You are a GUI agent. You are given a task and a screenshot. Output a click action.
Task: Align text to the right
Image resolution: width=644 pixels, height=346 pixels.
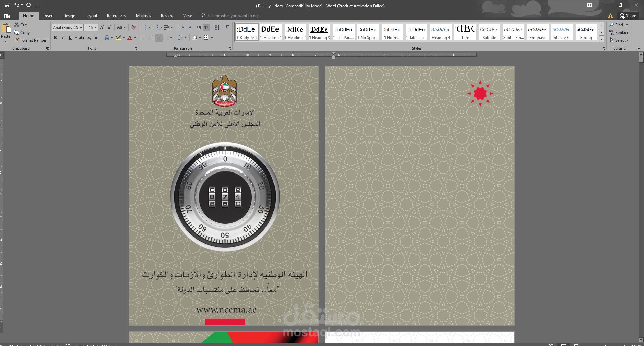(x=159, y=38)
